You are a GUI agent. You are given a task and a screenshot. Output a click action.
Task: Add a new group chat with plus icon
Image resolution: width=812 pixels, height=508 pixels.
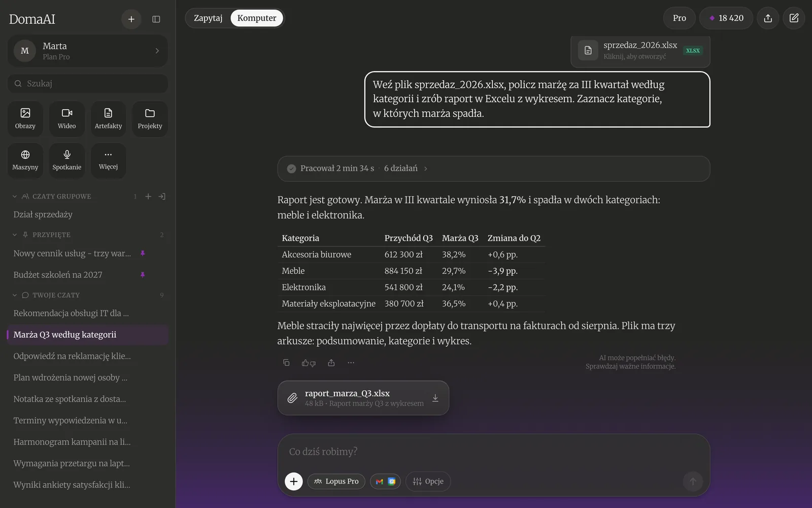148,197
